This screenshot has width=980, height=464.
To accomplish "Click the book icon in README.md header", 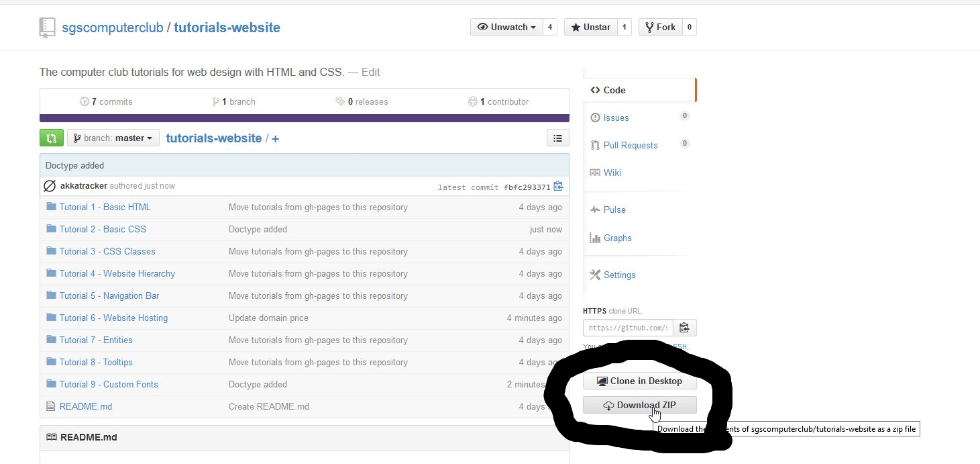I will pos(52,437).
